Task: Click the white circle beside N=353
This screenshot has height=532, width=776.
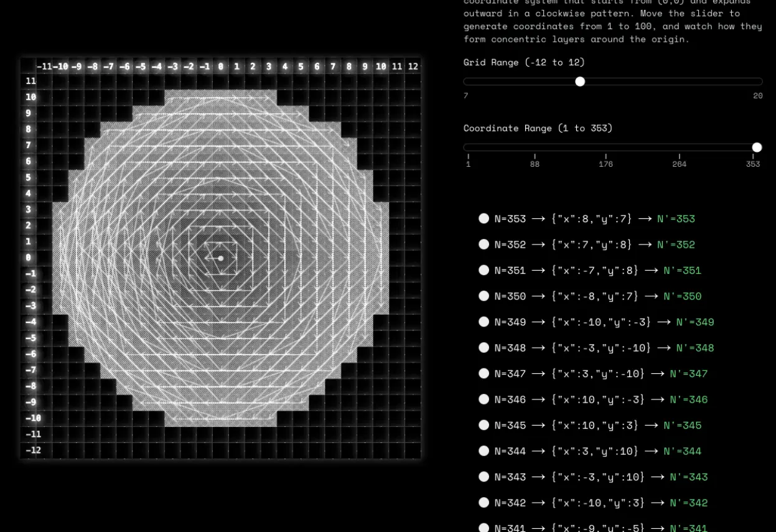Action: [x=484, y=218]
